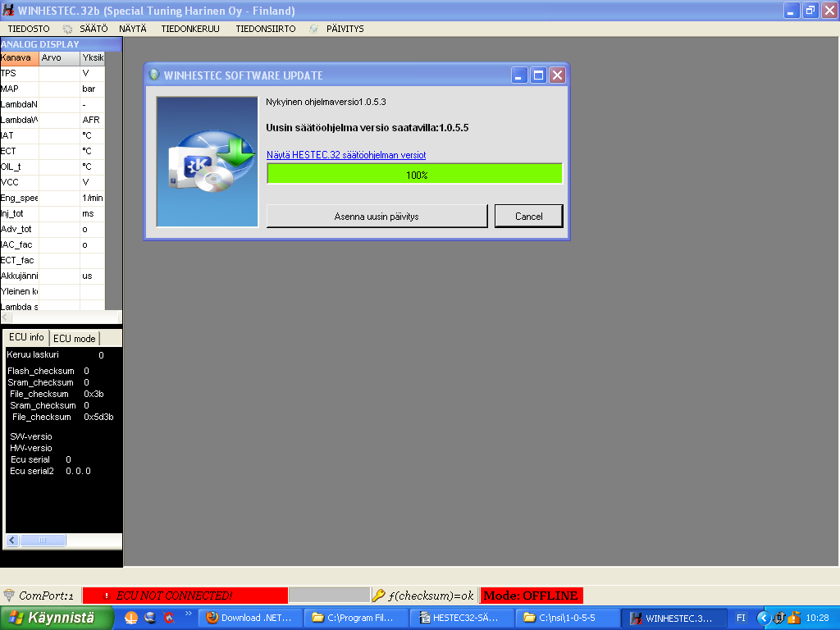Select the Akkujänni channel row
Image resolution: width=840 pixels, height=630 pixels.
coord(52,276)
